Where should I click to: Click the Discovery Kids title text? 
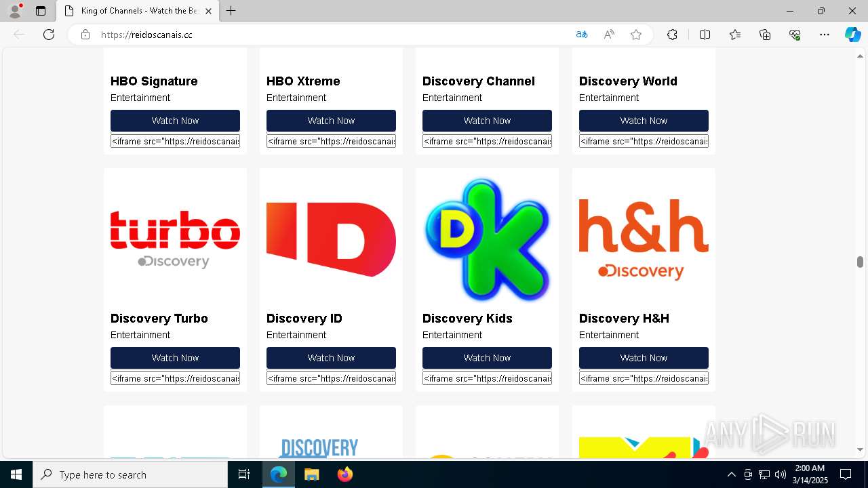click(467, 319)
